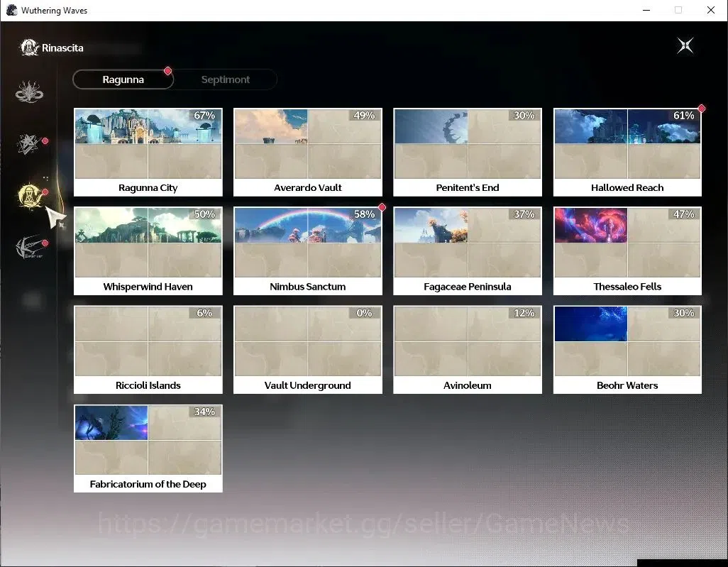Open the Nimbus Sanctum area card
Viewport: 728px width, 567px height.
point(308,251)
